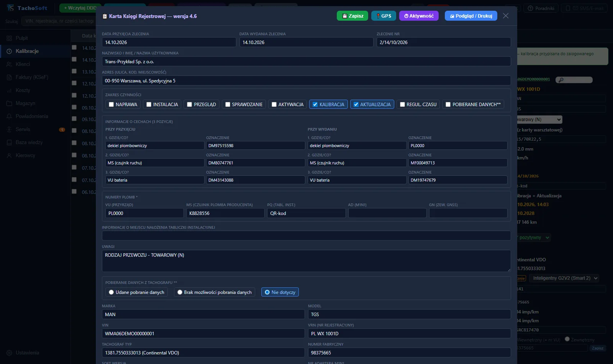Image resolution: width=613 pixels, height=364 pixels.
Task: Check the REGUL. CZASU checkbox
Action: click(402, 104)
